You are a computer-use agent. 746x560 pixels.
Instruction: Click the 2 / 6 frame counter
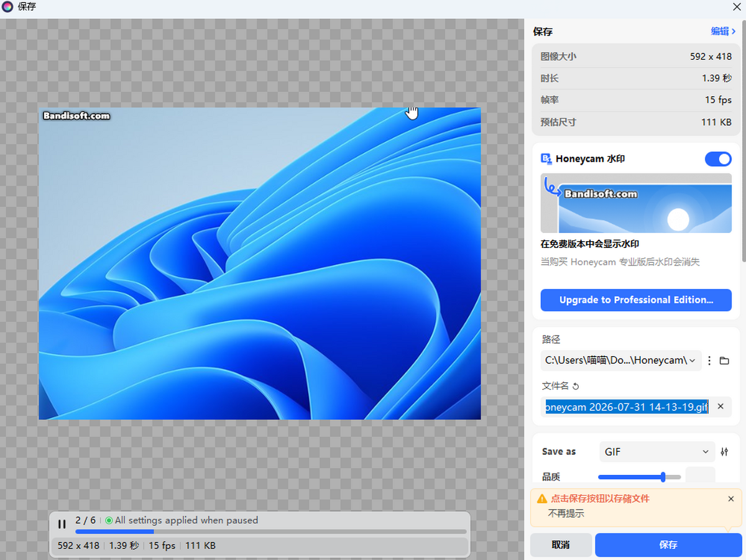coord(86,520)
